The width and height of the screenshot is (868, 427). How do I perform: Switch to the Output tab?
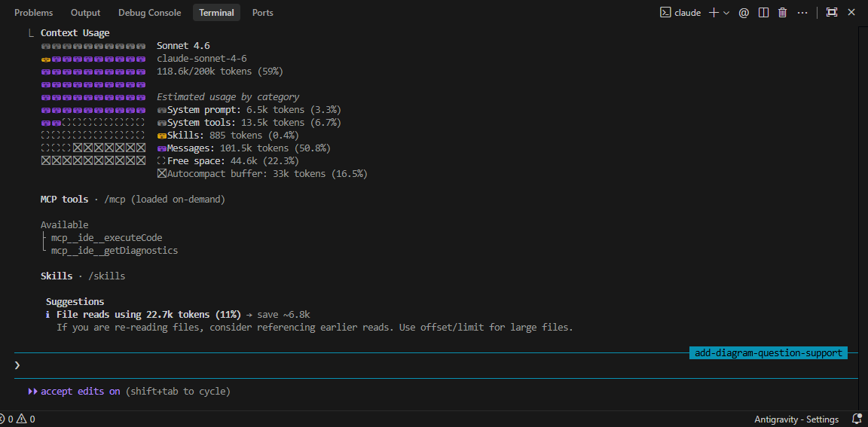[86, 13]
